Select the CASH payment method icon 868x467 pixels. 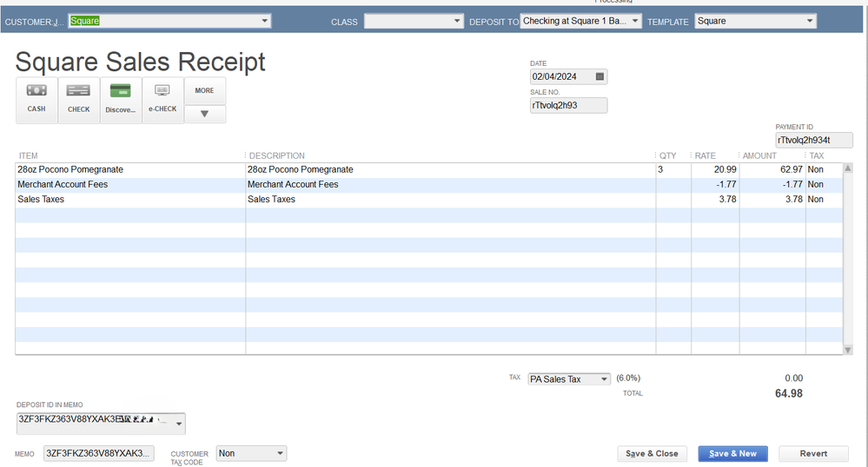tap(36, 99)
